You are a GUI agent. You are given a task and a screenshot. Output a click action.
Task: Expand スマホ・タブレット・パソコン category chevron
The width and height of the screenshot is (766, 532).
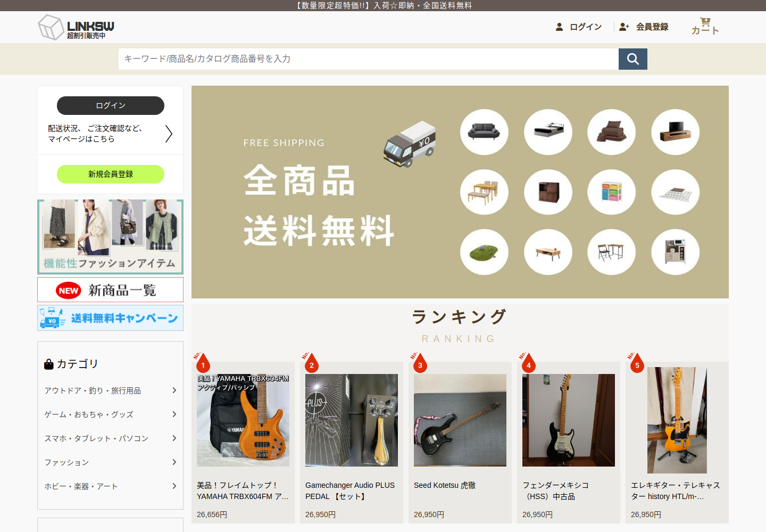coord(174,438)
